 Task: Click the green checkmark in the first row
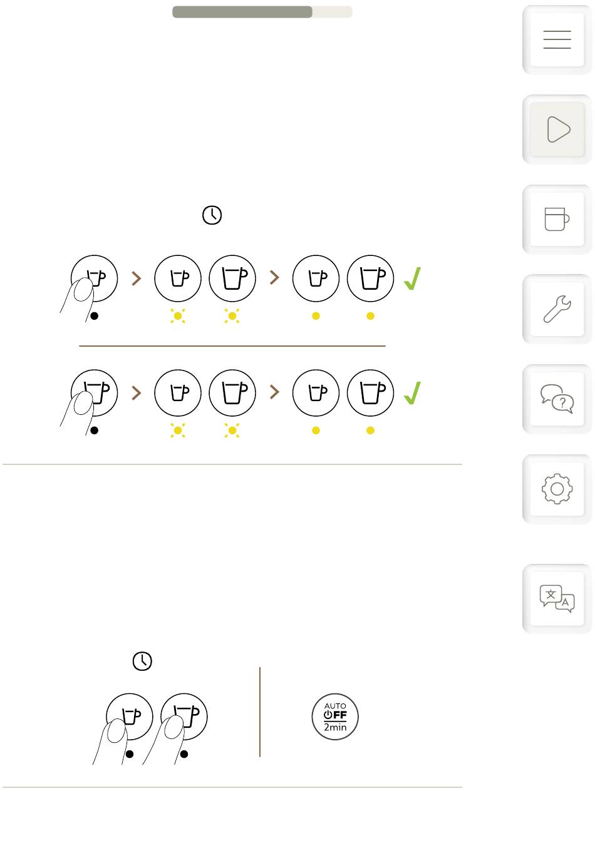click(x=412, y=278)
